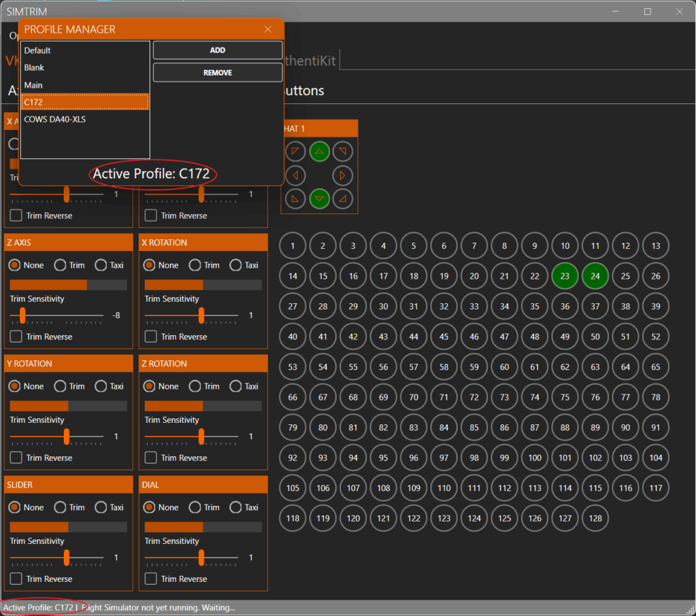The height and width of the screenshot is (616, 696).
Task: Adjust the Z AXIS Trim Sensitivity slider
Action: (x=22, y=315)
